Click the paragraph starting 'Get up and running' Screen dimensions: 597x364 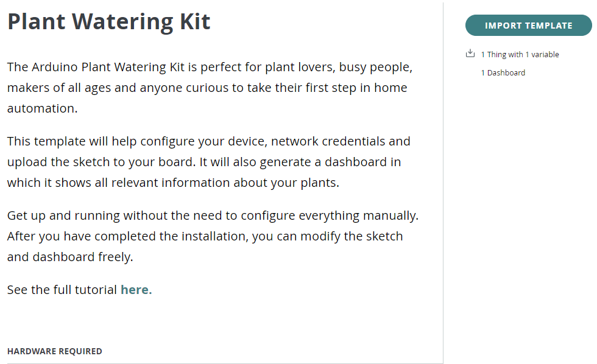(213, 236)
